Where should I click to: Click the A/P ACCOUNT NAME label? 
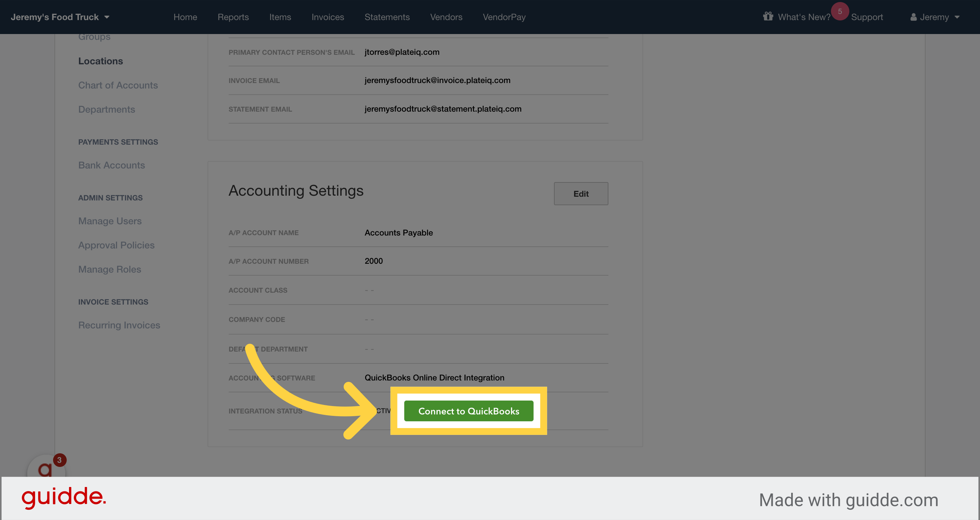coord(263,233)
